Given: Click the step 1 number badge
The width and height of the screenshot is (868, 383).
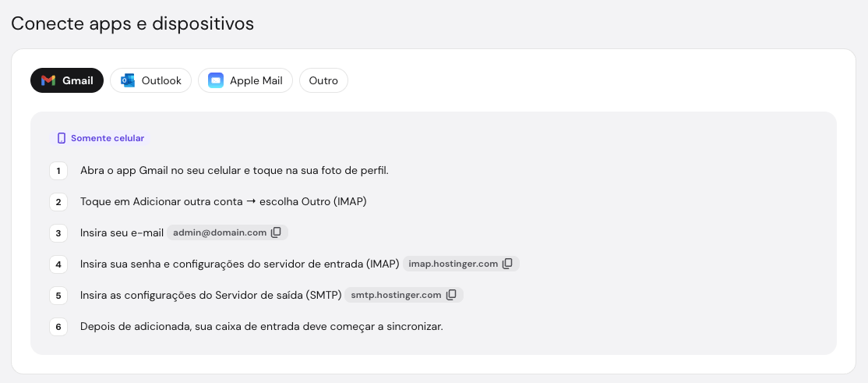Looking at the screenshot, I should tap(58, 171).
